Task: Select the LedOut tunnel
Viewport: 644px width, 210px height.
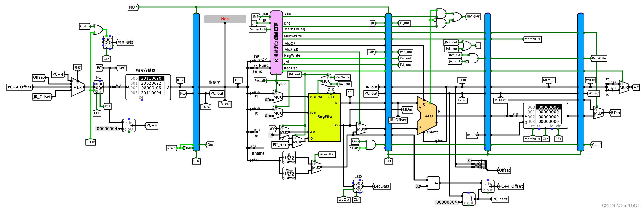Action: pyautogui.click(x=344, y=199)
